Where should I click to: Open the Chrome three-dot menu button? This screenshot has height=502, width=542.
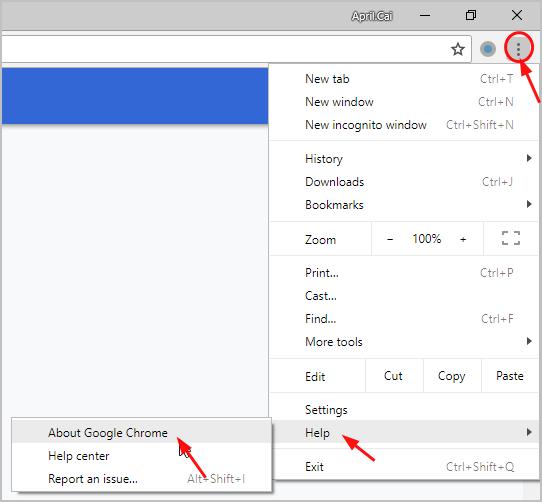(518, 49)
